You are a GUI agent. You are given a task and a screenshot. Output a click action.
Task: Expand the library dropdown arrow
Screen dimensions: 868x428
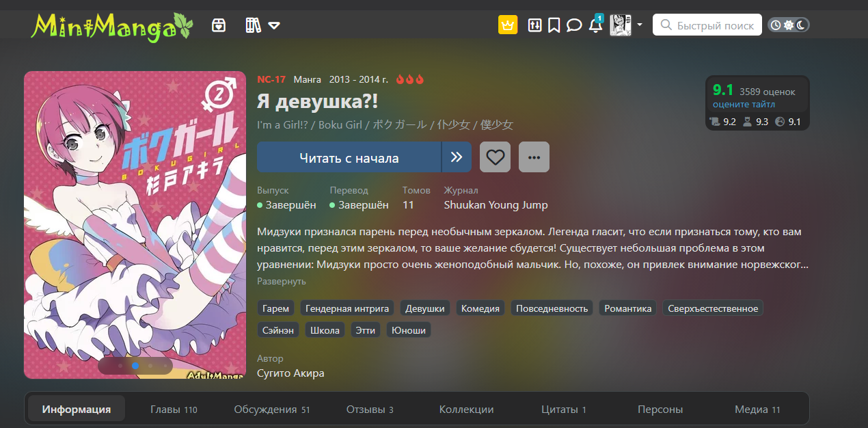pos(274,26)
